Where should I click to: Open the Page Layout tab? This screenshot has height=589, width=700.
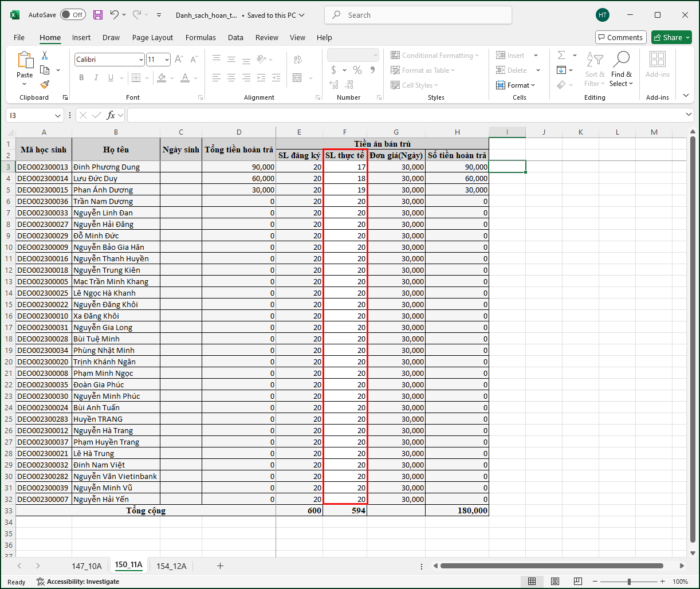pos(152,37)
